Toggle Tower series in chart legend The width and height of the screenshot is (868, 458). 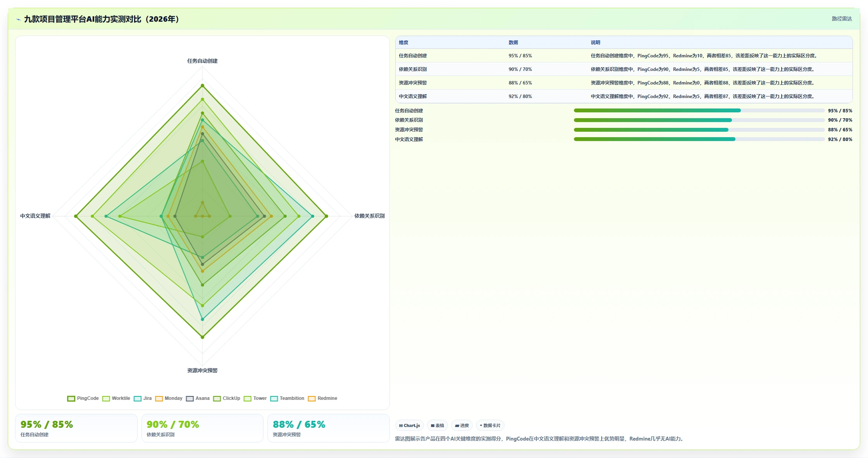tap(255, 398)
